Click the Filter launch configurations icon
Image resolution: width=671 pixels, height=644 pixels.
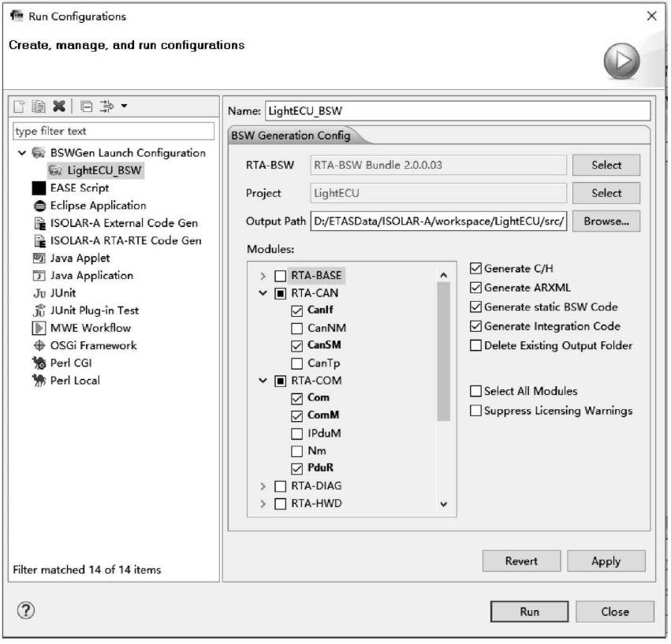click(x=106, y=106)
